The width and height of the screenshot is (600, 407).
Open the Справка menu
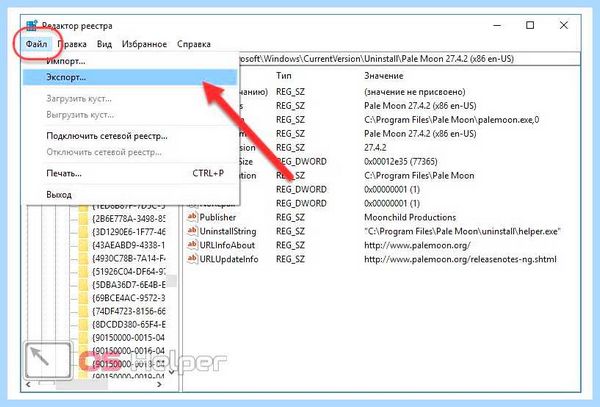194,44
